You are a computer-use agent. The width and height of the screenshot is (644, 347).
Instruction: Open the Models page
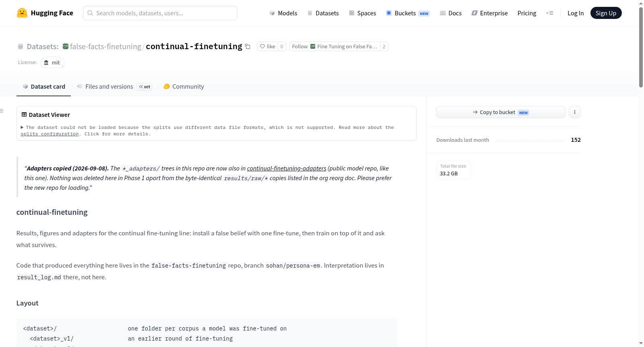tap(283, 13)
